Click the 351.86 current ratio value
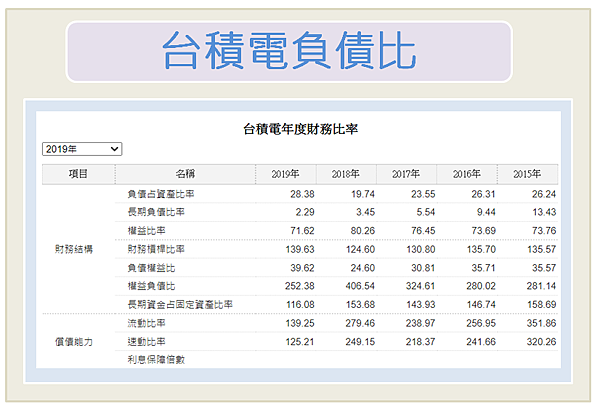 541,323
